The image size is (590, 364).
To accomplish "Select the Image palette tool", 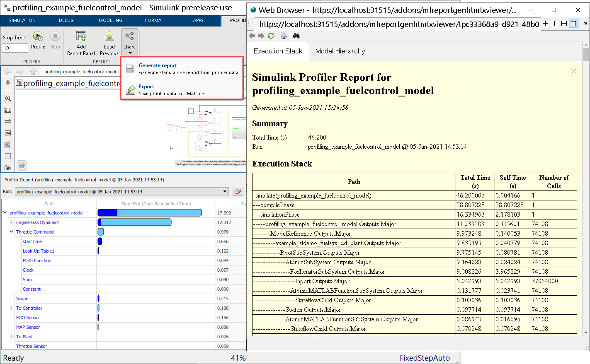I will tap(8, 145).
